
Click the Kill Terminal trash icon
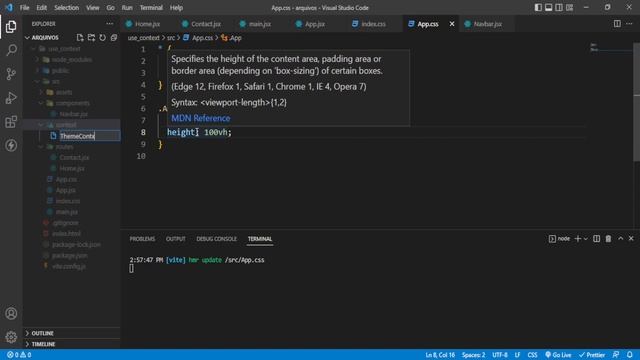point(608,239)
